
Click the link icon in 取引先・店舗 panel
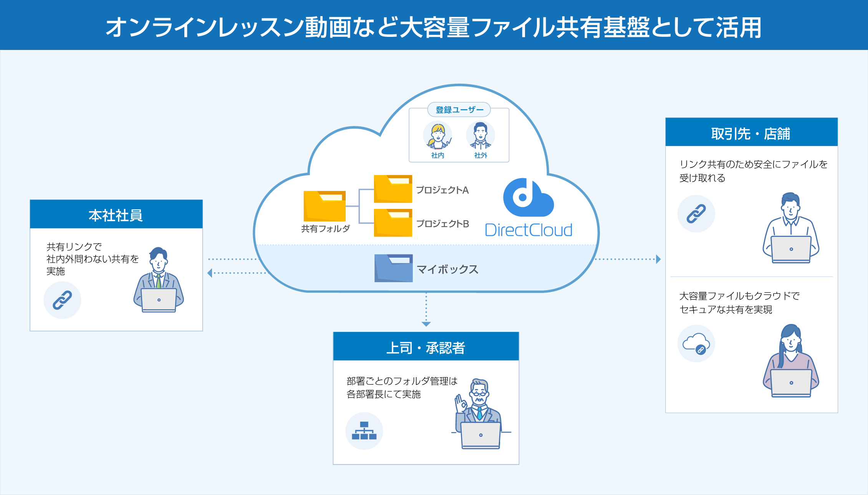[696, 214]
